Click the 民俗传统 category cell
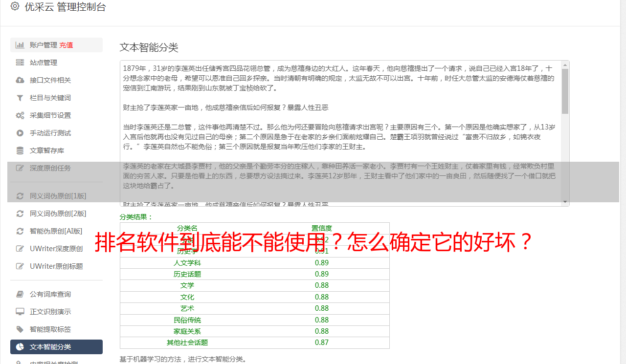The height and width of the screenshot is (364, 626). (x=187, y=320)
